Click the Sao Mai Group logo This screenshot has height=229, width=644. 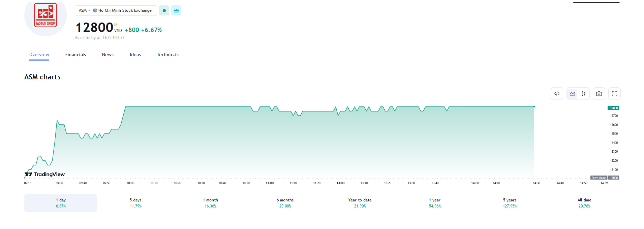click(x=45, y=15)
